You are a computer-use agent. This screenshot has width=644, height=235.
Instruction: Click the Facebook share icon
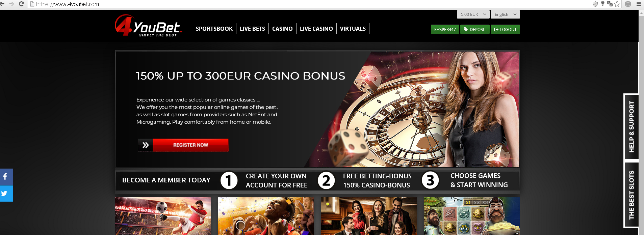pos(6,177)
